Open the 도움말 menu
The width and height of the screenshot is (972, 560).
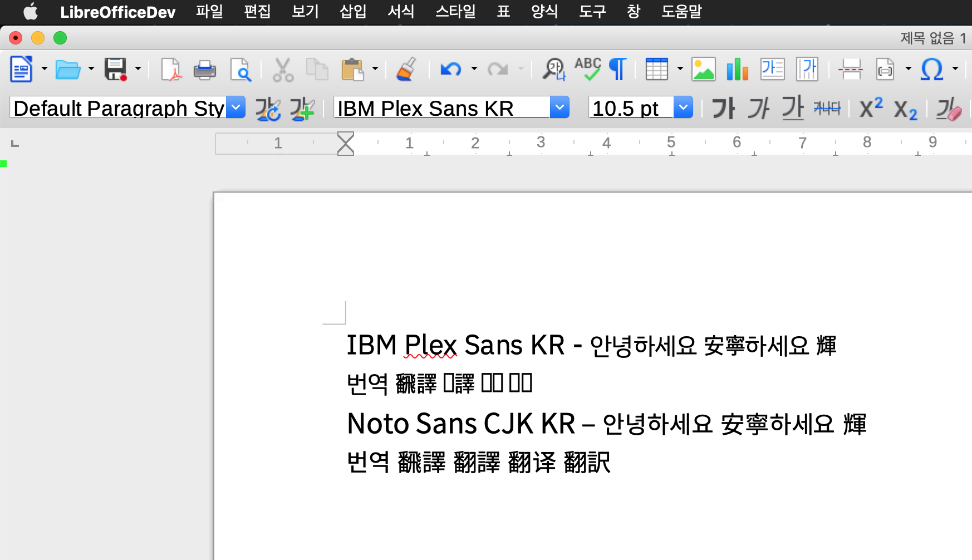681,11
